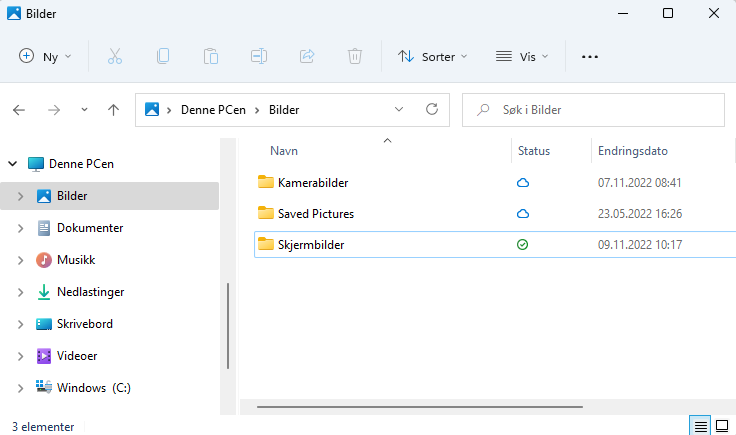Go forward with the right arrow

click(54, 110)
